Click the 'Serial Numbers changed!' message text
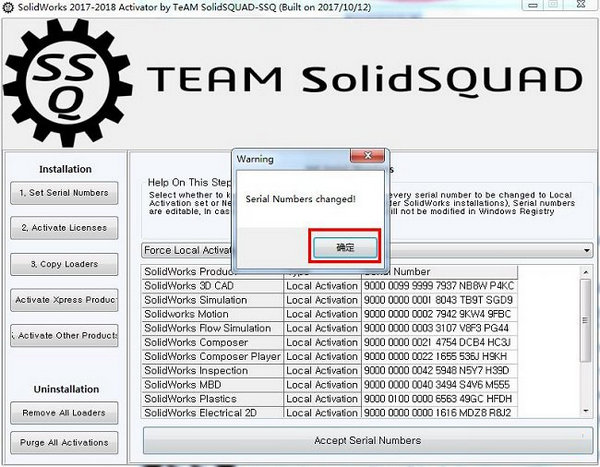The width and height of the screenshot is (600, 467). click(300, 199)
